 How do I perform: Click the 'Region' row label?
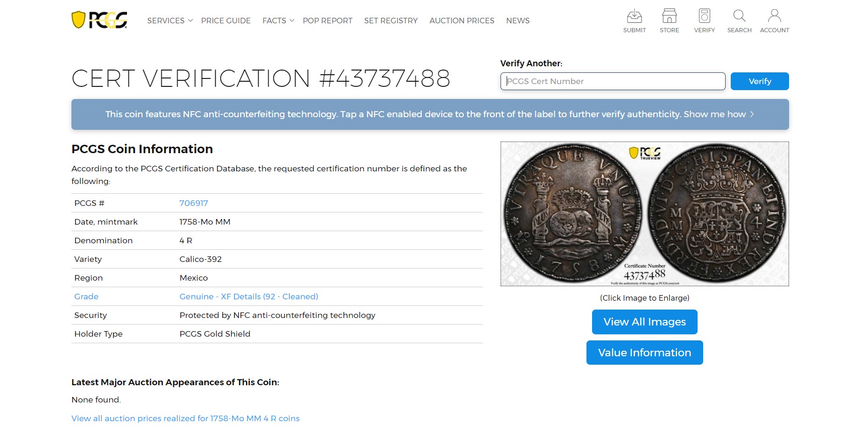click(88, 278)
